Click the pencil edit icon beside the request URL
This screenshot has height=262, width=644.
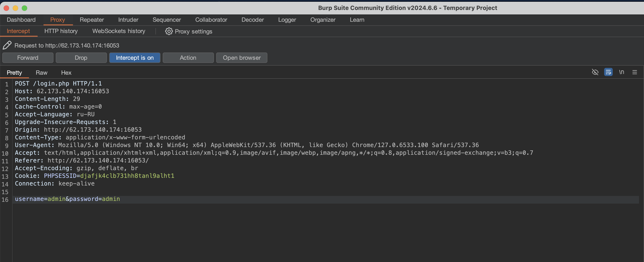tap(7, 45)
